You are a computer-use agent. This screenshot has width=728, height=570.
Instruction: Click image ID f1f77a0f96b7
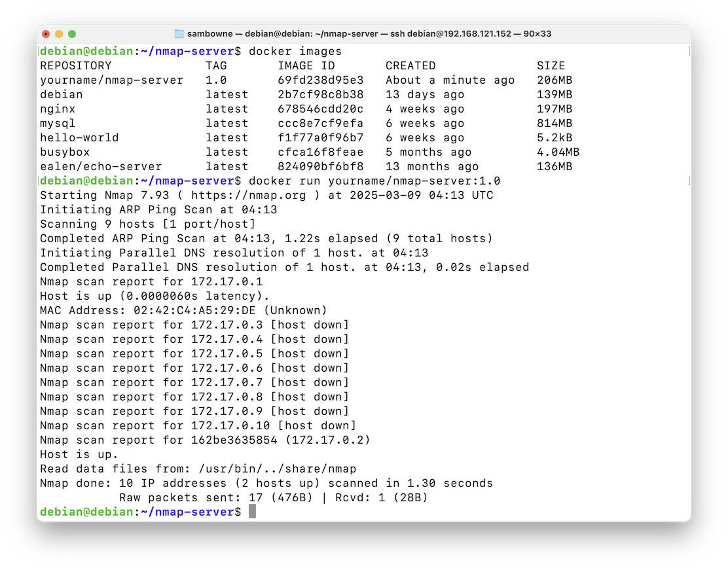pos(320,137)
